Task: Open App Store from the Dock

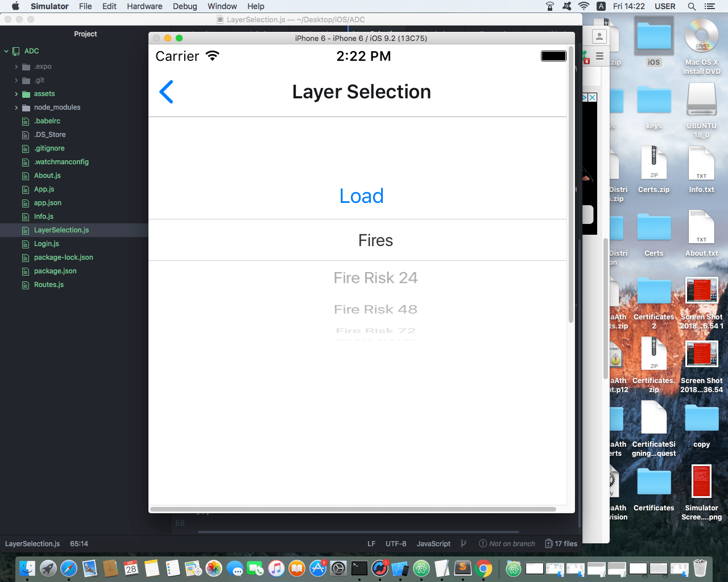Action: (318, 568)
